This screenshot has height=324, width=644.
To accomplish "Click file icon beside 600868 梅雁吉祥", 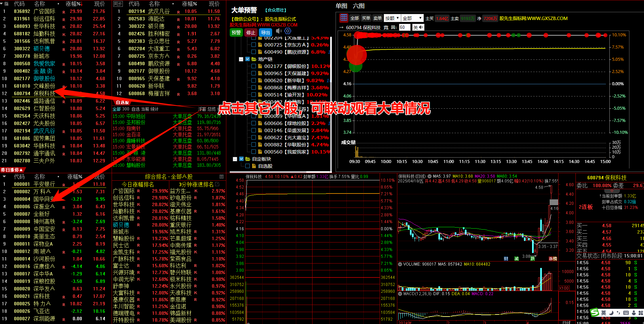I will pos(260,88).
